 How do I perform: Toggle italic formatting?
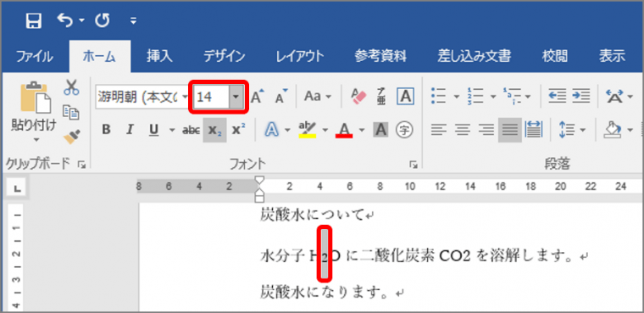(130, 130)
